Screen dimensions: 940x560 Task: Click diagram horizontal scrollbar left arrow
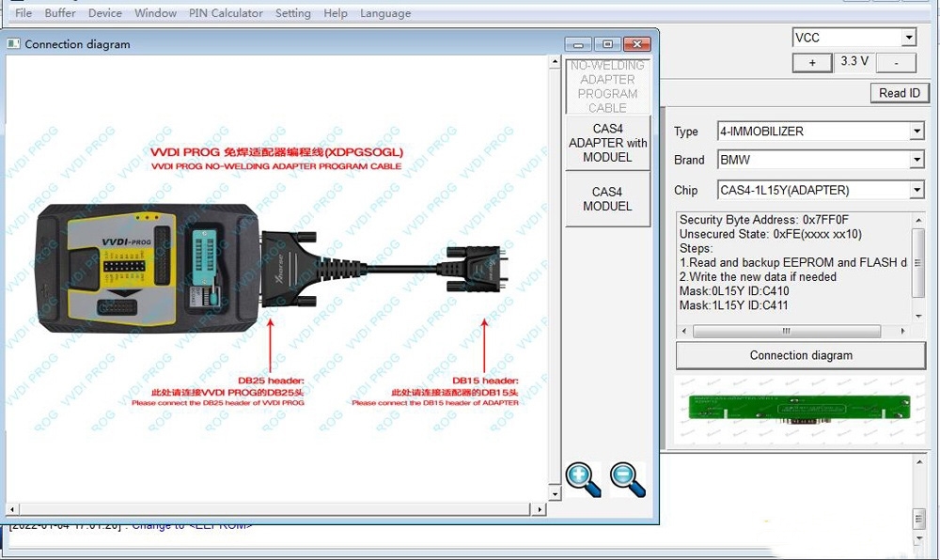[x=12, y=509]
